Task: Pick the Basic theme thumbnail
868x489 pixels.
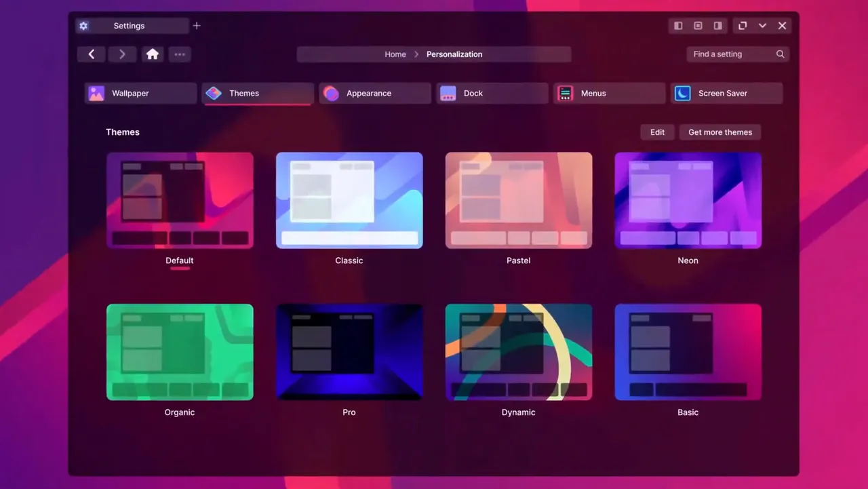Action: point(688,352)
